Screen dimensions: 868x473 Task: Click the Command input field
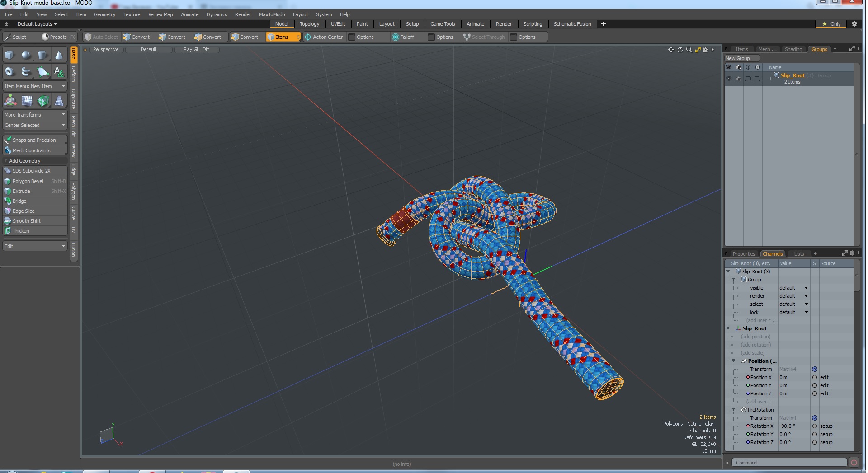click(x=789, y=462)
